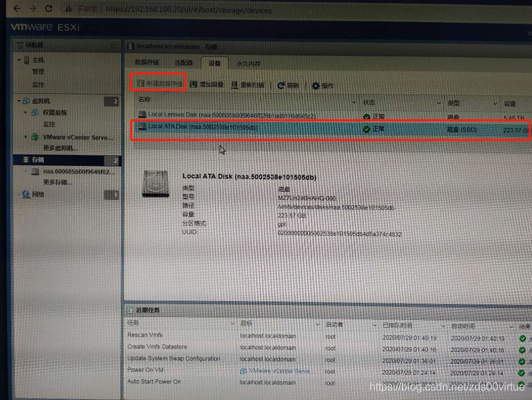Click 重新扫描 toolbar button
This screenshot has width=532, height=400.
coord(247,85)
